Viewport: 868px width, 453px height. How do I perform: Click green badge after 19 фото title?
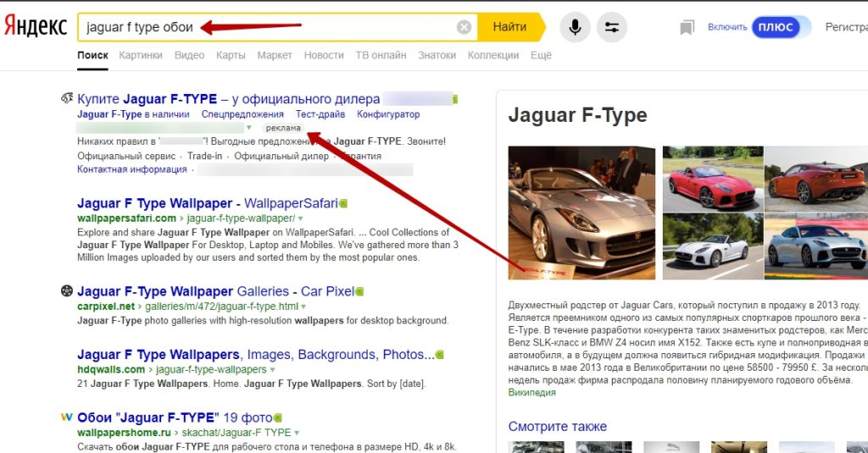pyautogui.click(x=278, y=417)
